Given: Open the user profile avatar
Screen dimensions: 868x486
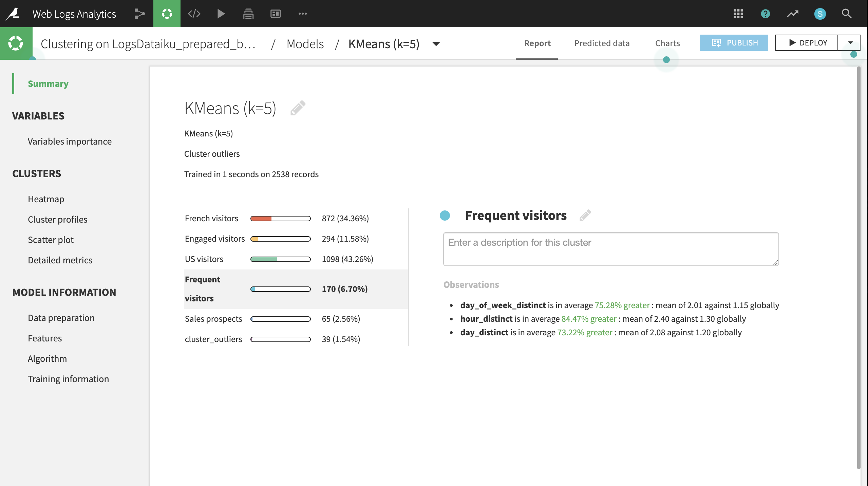Looking at the screenshot, I should click(x=820, y=14).
